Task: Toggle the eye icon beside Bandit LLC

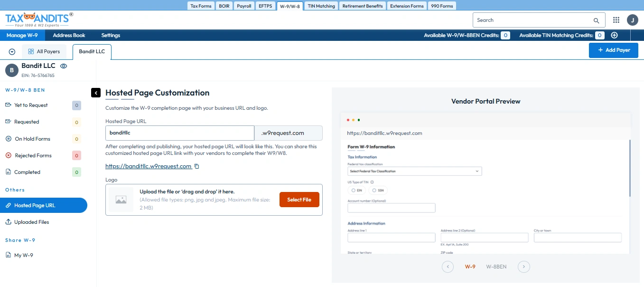Action: (64, 66)
